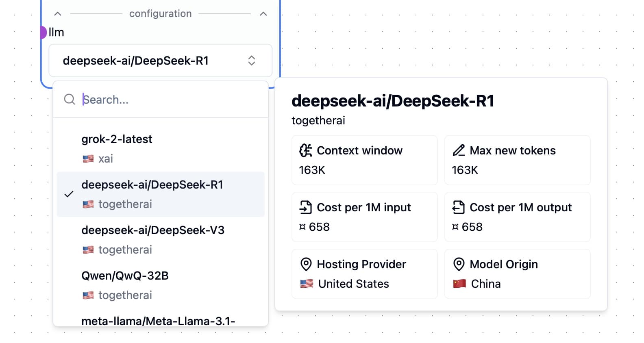Screen dimensions: 644x343
Task: Click the China flag under Model Origin
Action: click(x=459, y=284)
